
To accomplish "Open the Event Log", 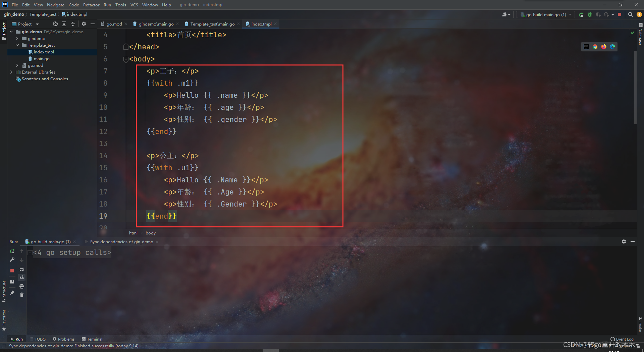I will pyautogui.click(x=622, y=339).
